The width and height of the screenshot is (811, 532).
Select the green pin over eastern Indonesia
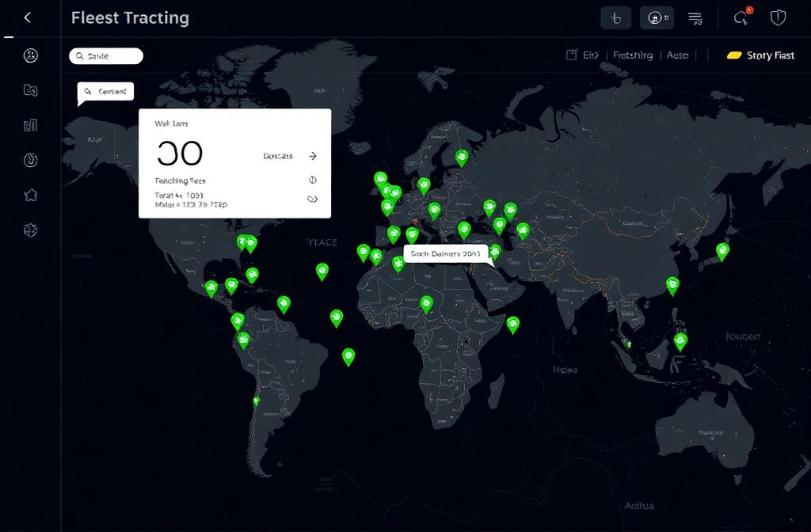[680, 342]
